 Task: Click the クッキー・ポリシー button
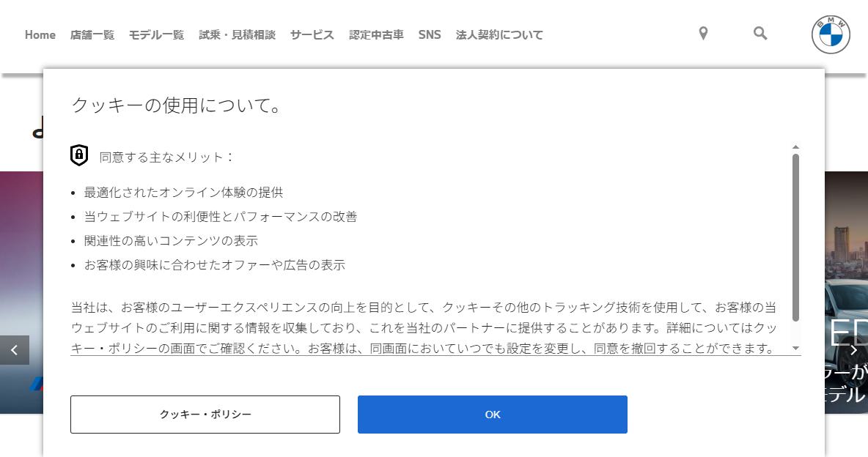pyautogui.click(x=205, y=415)
